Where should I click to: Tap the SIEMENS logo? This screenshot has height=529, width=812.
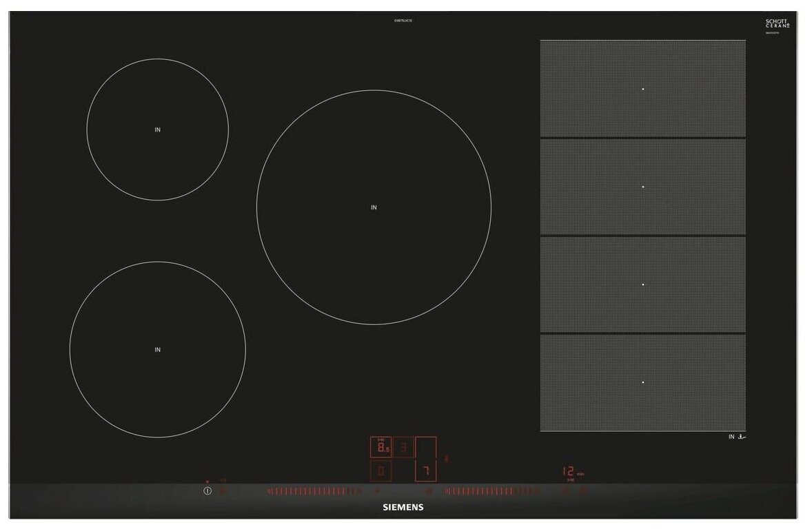(403, 508)
